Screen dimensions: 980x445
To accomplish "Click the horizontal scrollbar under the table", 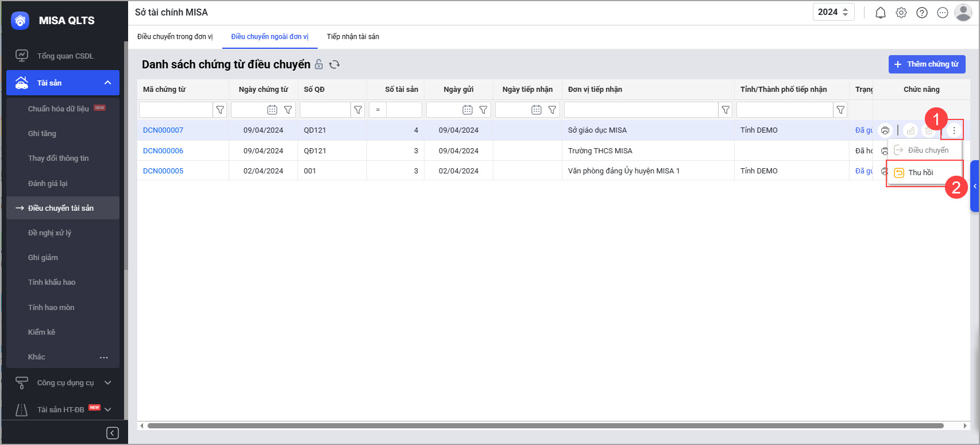I will [545, 426].
